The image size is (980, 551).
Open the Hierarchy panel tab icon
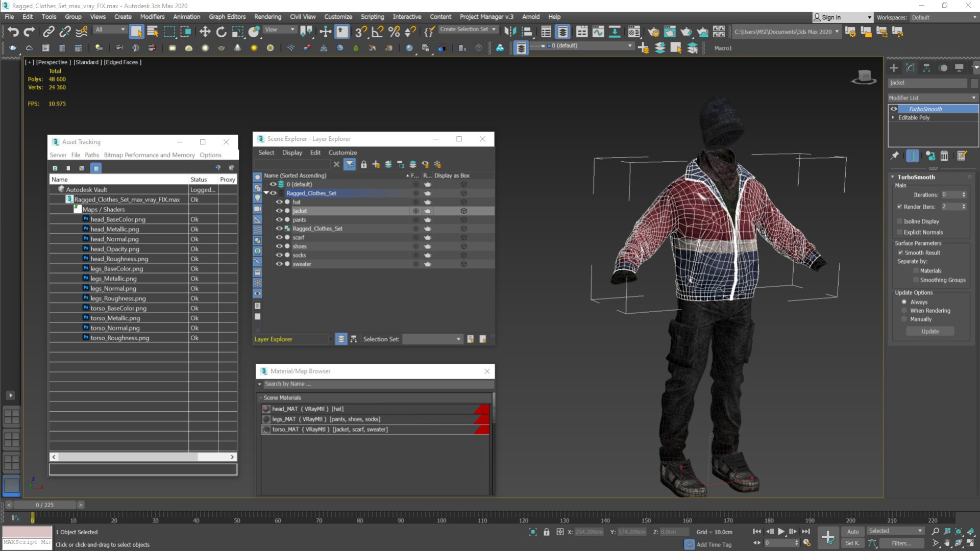coord(926,68)
